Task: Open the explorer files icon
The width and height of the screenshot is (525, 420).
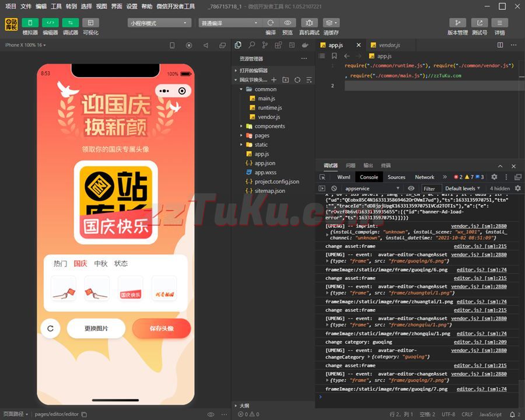Action: (x=238, y=45)
